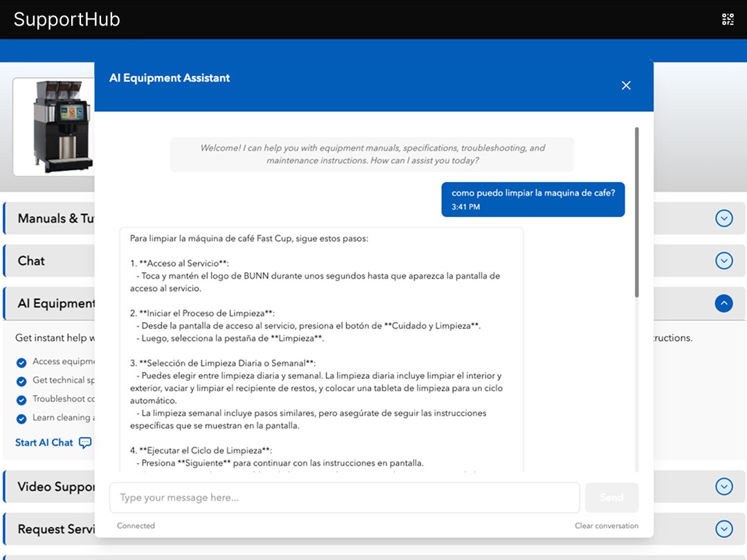This screenshot has width=747, height=560.
Task: Click the 'AI Equipment Assistant' dialog title
Action: tap(169, 78)
